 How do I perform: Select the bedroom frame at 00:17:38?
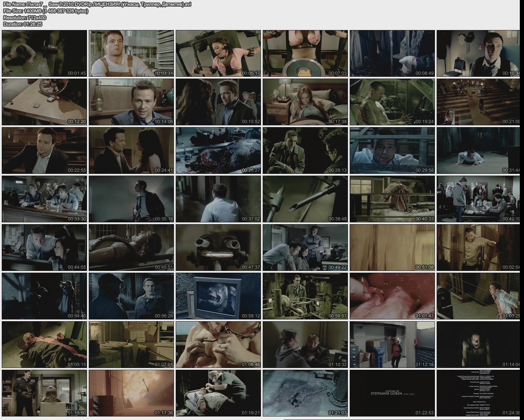point(305,102)
